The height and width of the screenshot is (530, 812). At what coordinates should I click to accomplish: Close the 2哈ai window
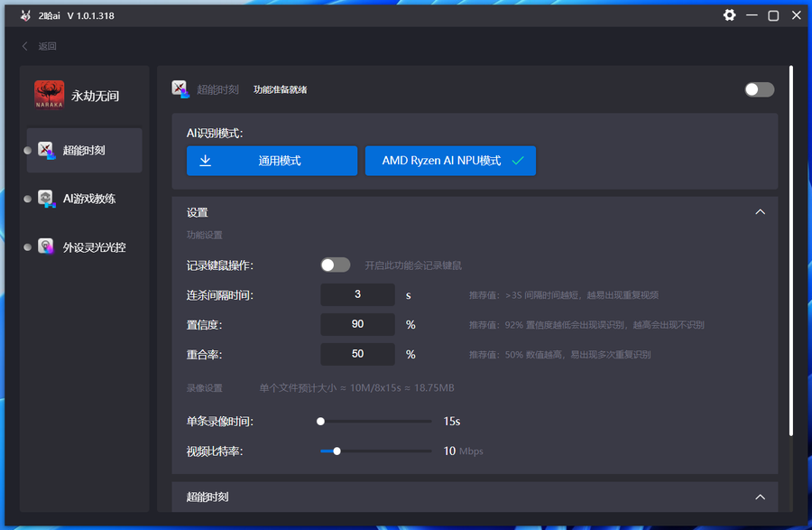pos(797,15)
